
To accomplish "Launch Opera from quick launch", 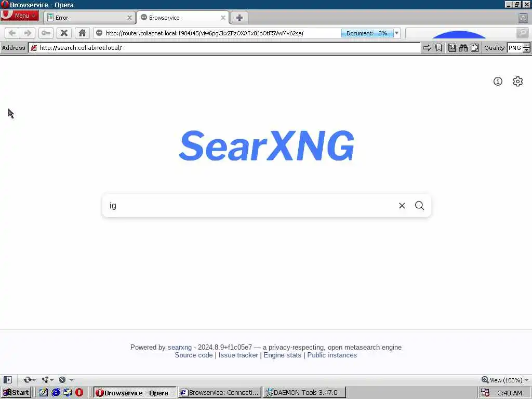I will 79,393.
